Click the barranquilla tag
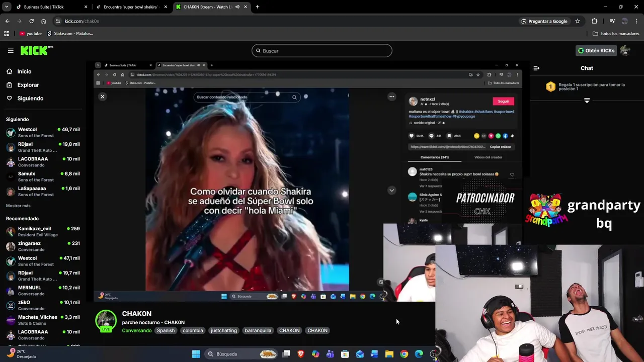The width and height of the screenshot is (644, 362). (258, 330)
